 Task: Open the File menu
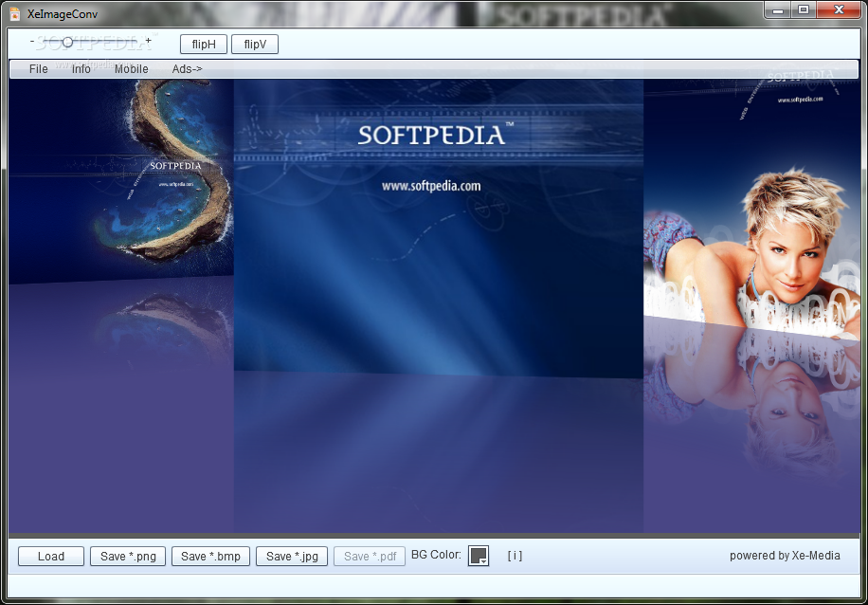pyautogui.click(x=38, y=68)
